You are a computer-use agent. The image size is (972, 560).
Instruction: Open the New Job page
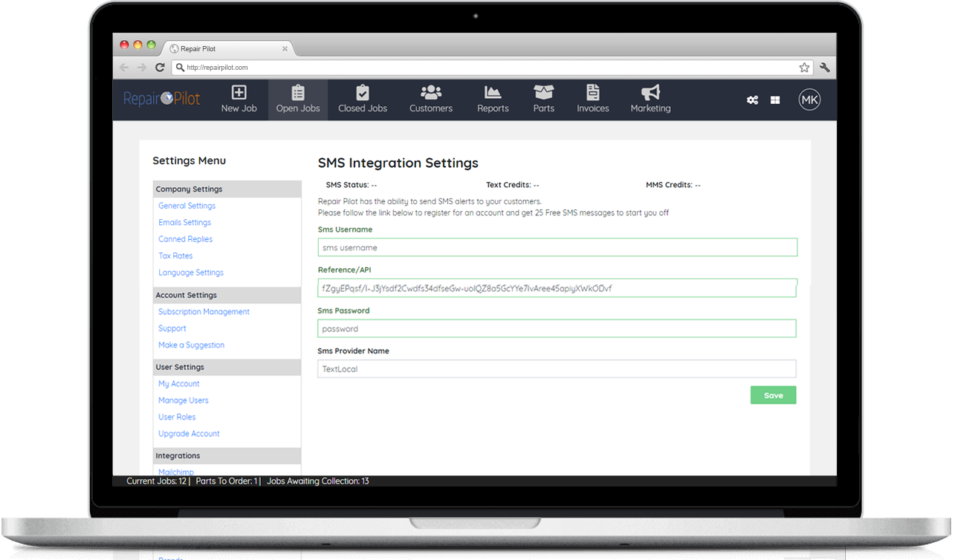click(239, 100)
